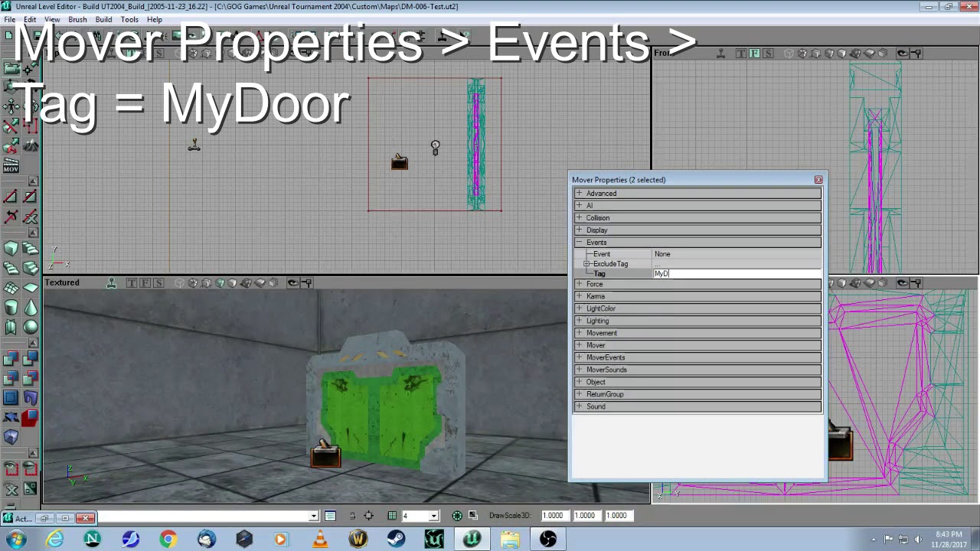This screenshot has width=980, height=551.
Task: Click the eye icon in Textured viewport toolbar
Action: pos(293,283)
